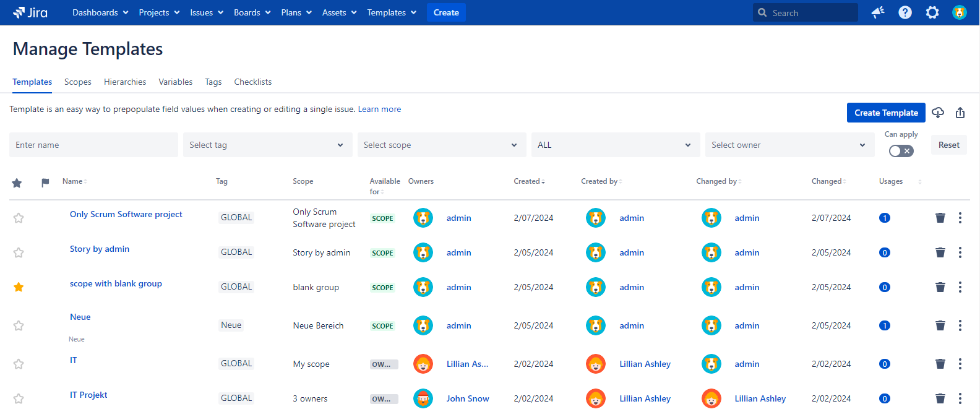Toggle the Can apply switch
Viewport: 980px width, 417px height.
coord(901,151)
